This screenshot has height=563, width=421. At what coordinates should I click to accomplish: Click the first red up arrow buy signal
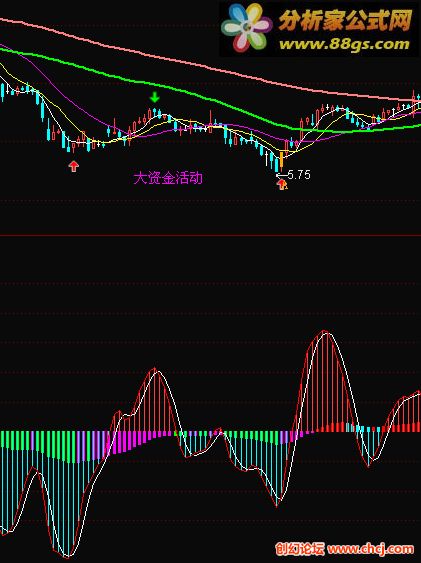pyautogui.click(x=74, y=166)
